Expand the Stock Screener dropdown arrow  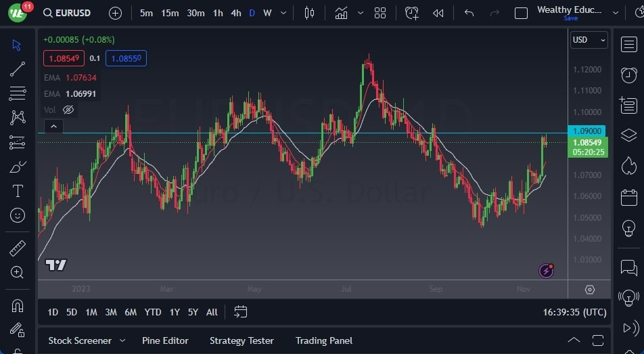click(122, 341)
